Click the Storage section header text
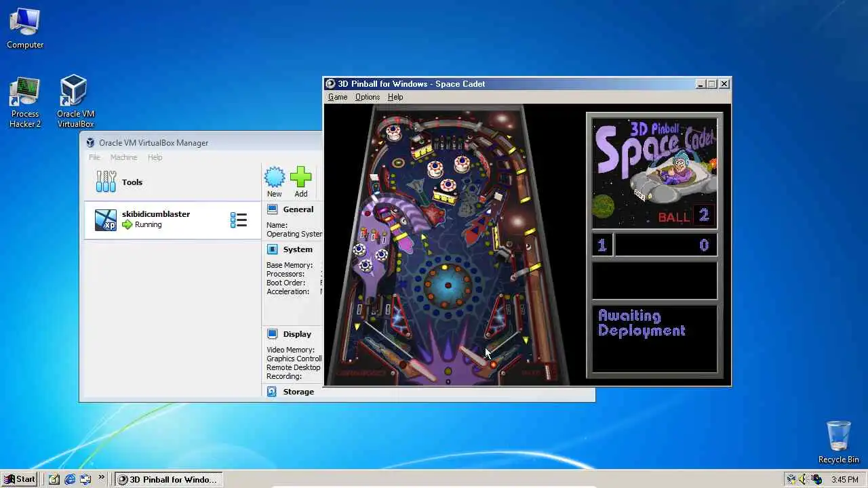 (x=298, y=392)
